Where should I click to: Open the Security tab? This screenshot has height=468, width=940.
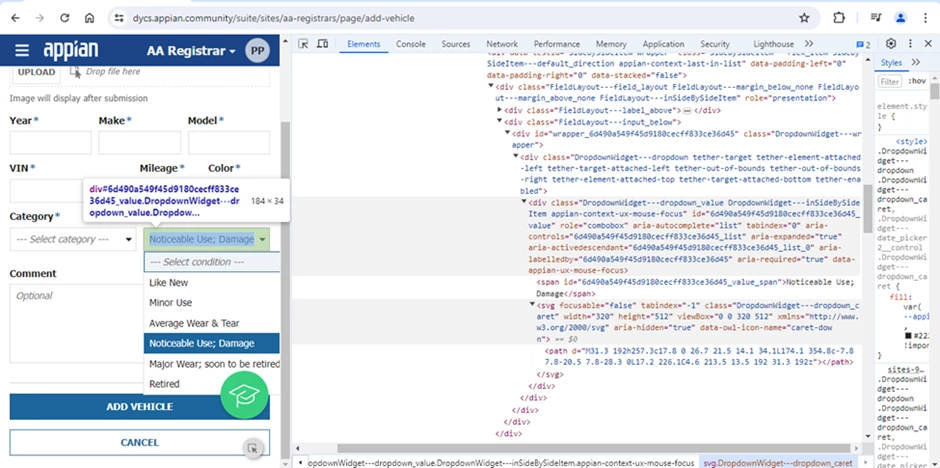click(x=715, y=44)
